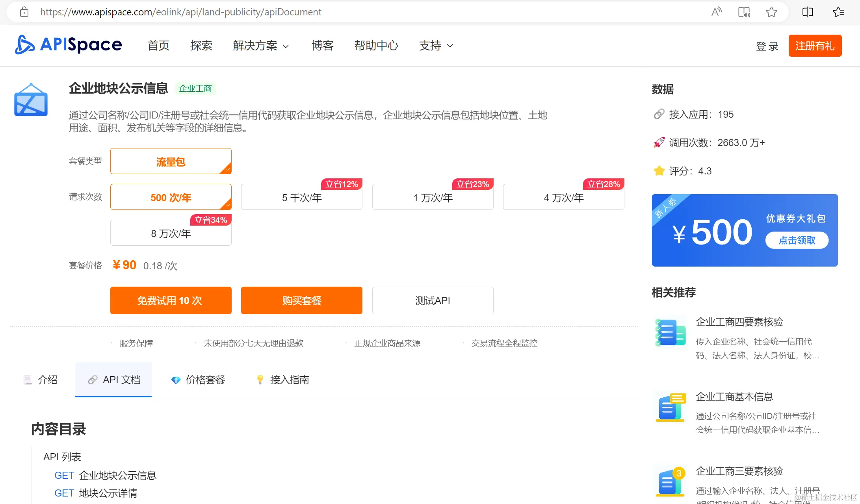The image size is (860, 504).
Task: Select the 5 千次/年 package option
Action: tap(301, 197)
